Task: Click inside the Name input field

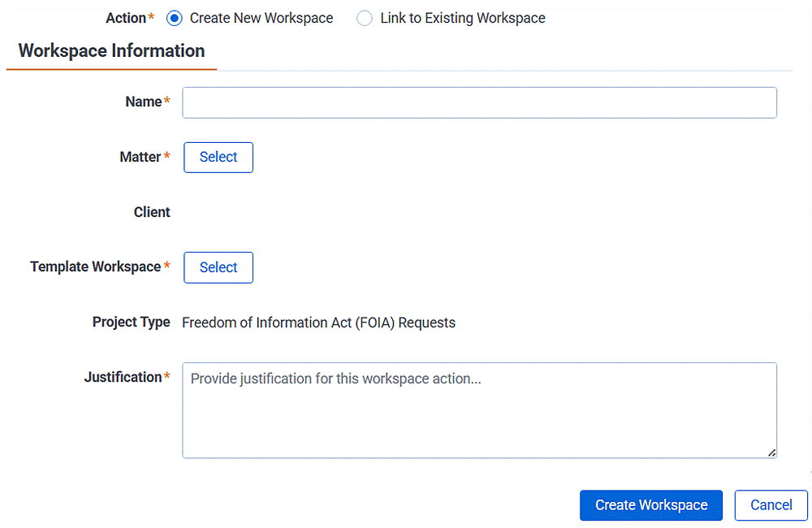Action: pyautogui.click(x=479, y=102)
